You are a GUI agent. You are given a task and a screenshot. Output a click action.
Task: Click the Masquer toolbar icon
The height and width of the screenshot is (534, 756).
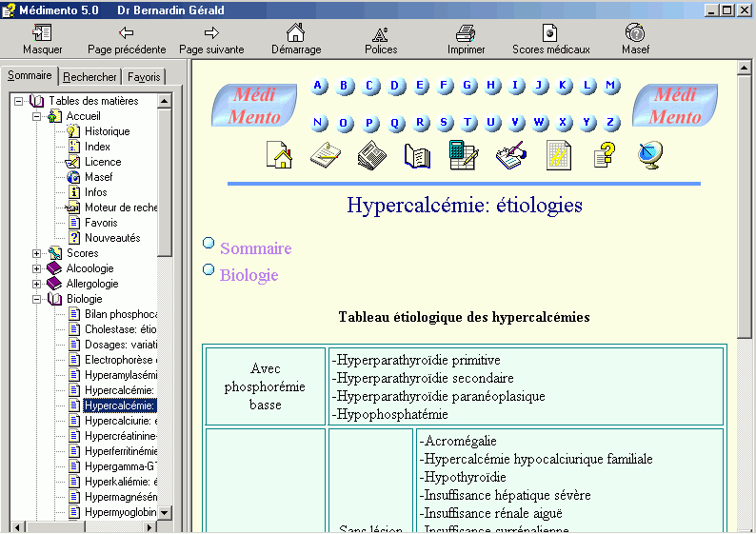point(42,32)
